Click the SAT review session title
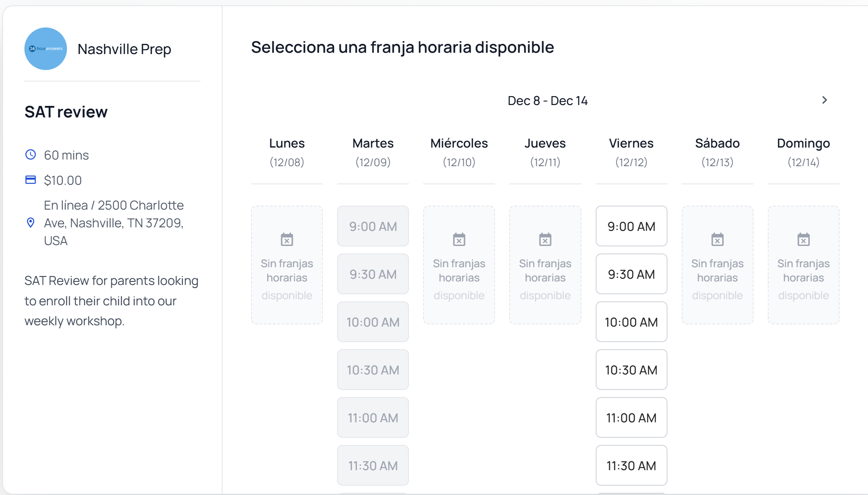Screen dimensions: 868x495 point(66,111)
